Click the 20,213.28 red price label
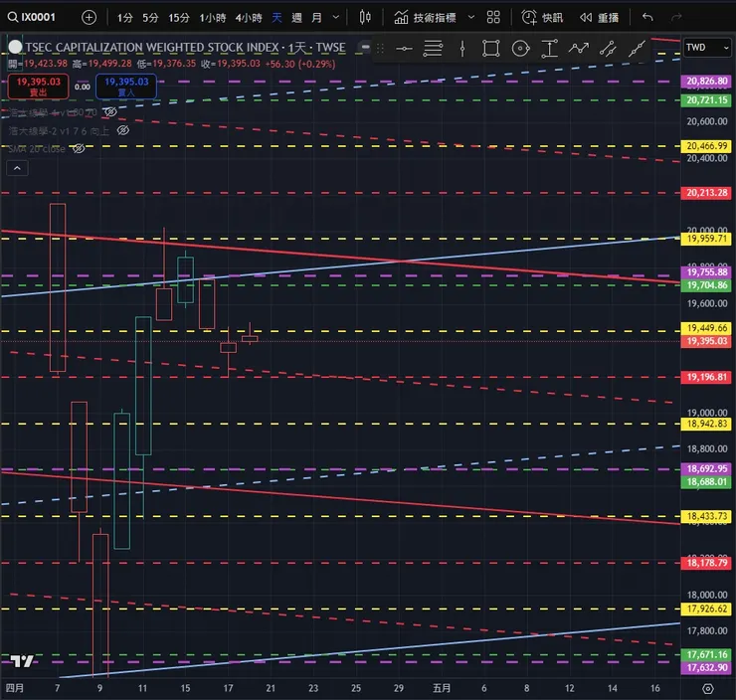The image size is (736, 700). tap(706, 193)
